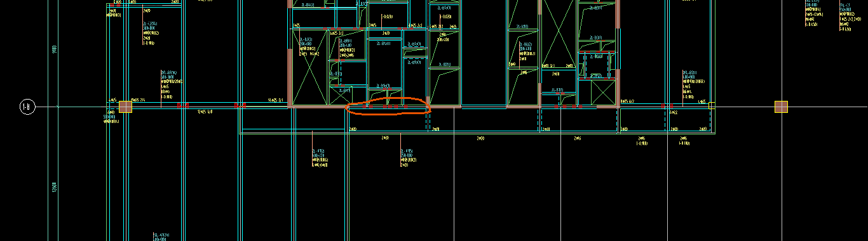Select the brown column beside the 1-B bubble

coord(125,107)
